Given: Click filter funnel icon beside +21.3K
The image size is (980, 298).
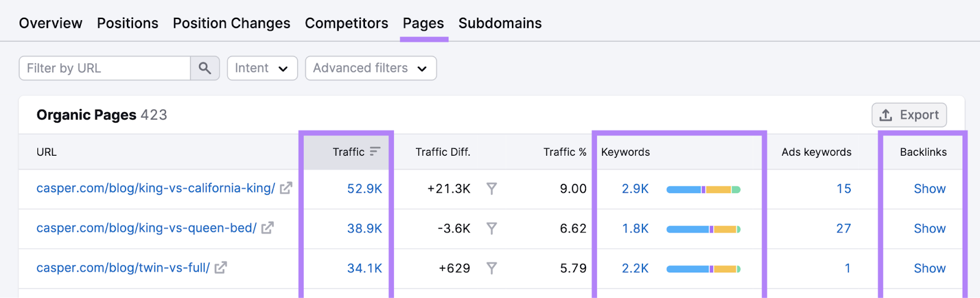Looking at the screenshot, I should pos(491,189).
